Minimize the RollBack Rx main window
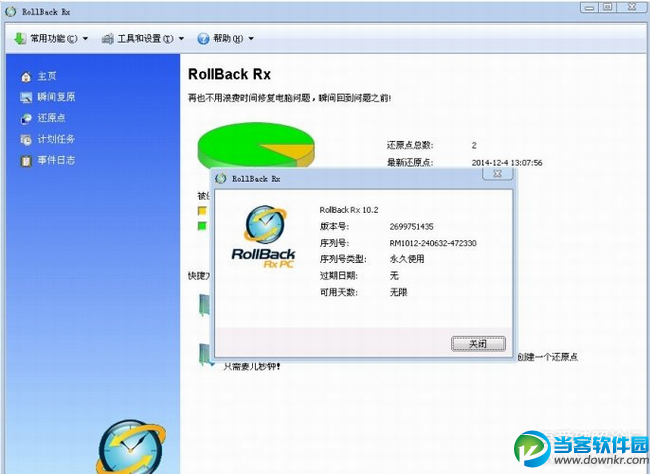 (x=589, y=7)
